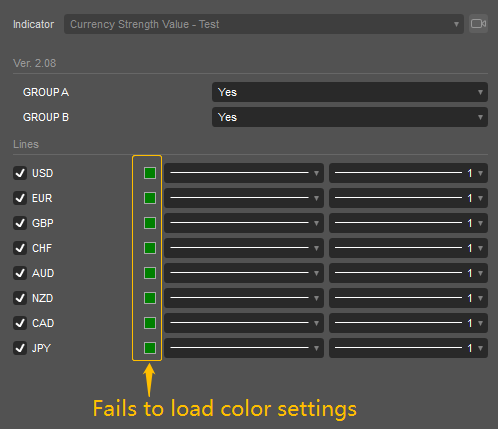Image resolution: width=498 pixels, height=429 pixels.
Task: Click the AUD green color swatch
Action: pos(150,273)
